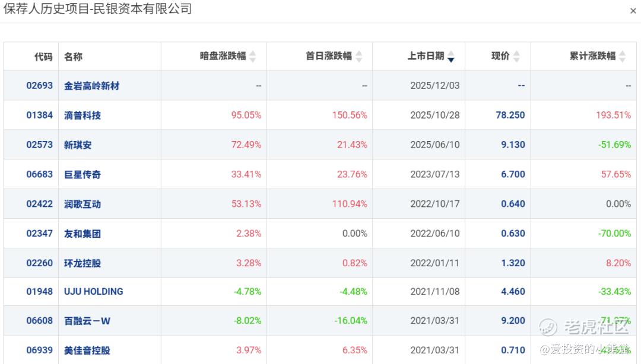Select current price 1.320

pos(513,263)
